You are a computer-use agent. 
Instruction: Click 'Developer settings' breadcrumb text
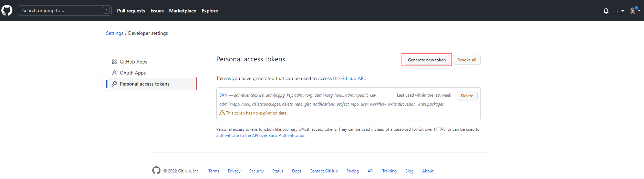[148, 33]
